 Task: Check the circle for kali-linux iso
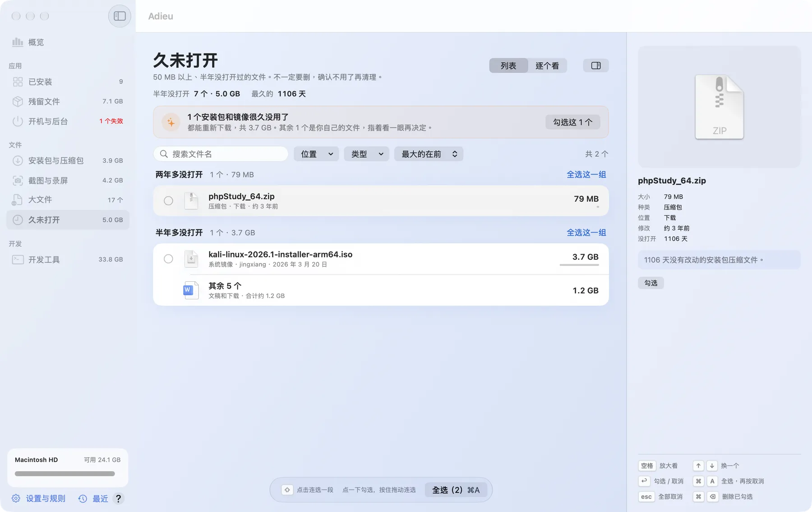coord(168,259)
